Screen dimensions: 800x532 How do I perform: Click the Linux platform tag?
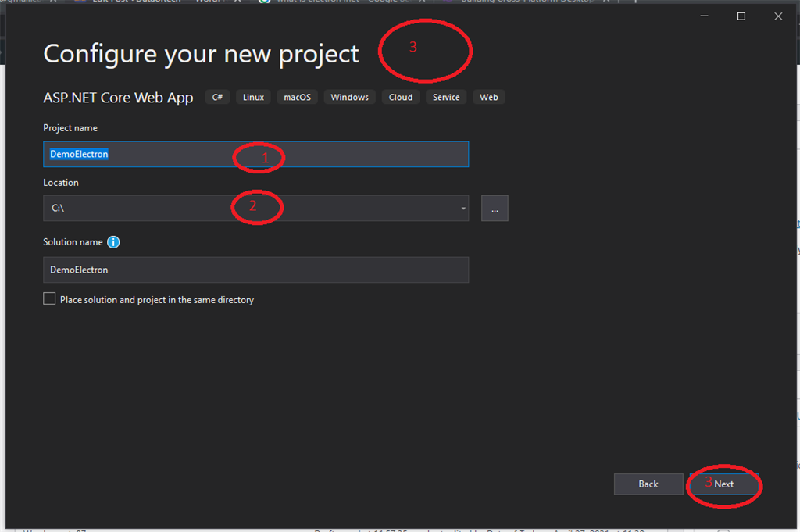click(x=254, y=97)
